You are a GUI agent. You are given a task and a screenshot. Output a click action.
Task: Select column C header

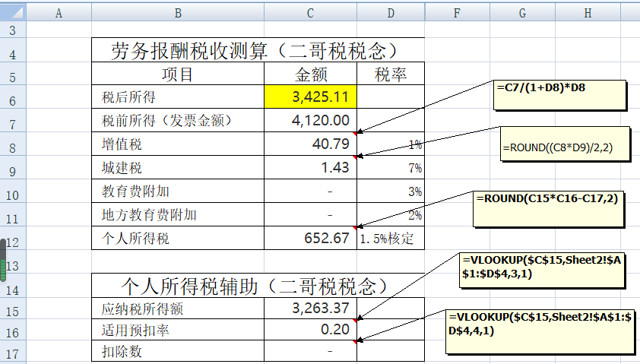[310, 13]
